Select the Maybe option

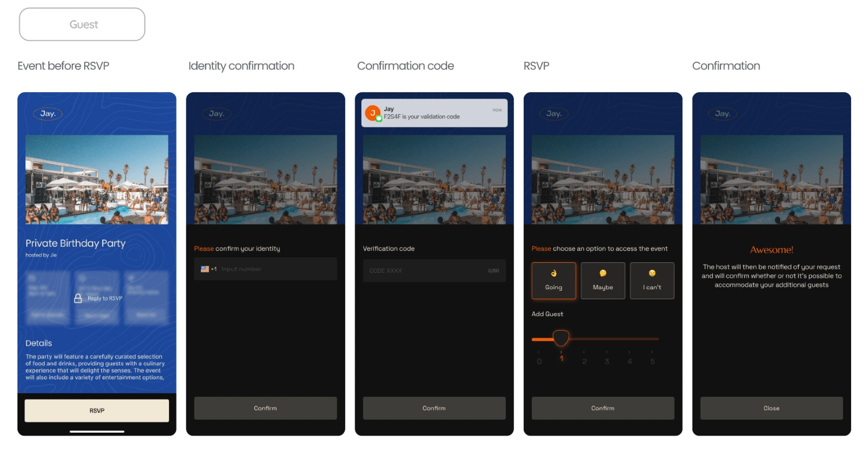pyautogui.click(x=603, y=281)
